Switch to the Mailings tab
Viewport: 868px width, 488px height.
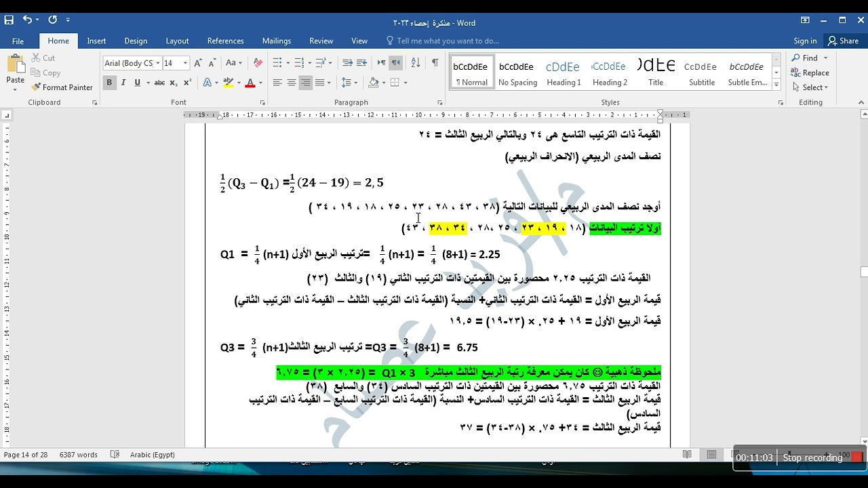coord(277,41)
